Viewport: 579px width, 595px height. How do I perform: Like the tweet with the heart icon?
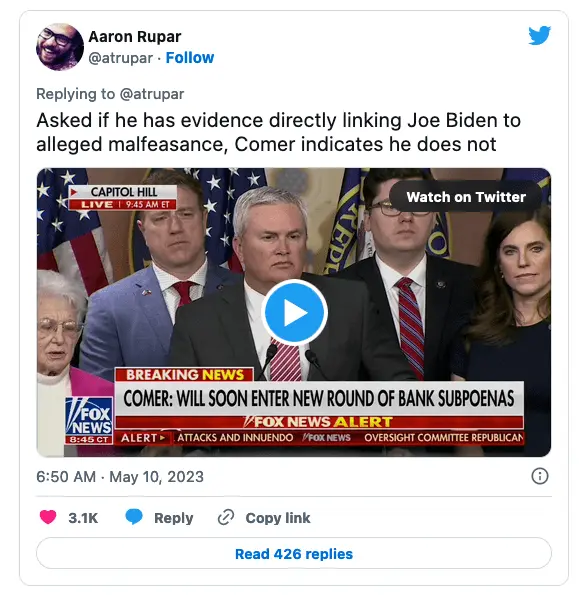(x=48, y=517)
